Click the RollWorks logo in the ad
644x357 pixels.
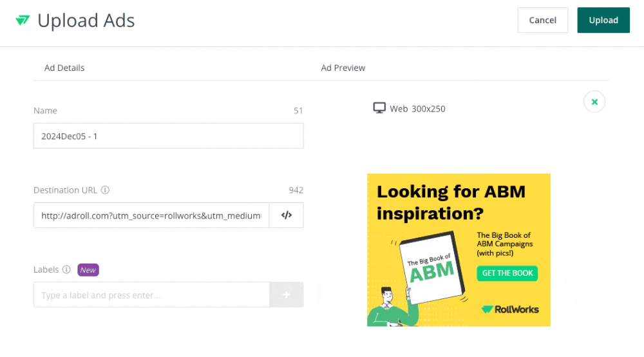point(510,309)
